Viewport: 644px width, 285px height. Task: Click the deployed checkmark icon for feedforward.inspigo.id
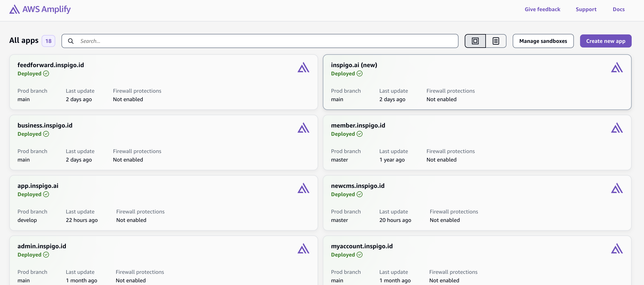pyautogui.click(x=46, y=74)
